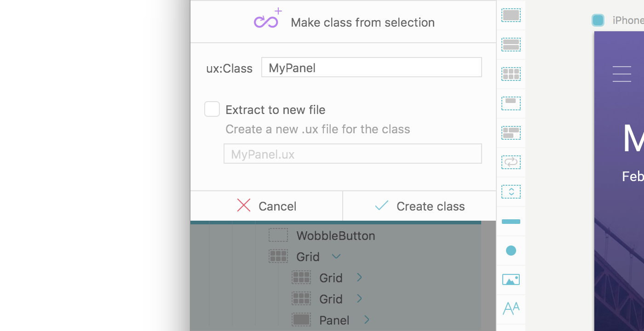Select the Panel primitive icon
Viewport: 644px width, 331px height.
point(511,15)
